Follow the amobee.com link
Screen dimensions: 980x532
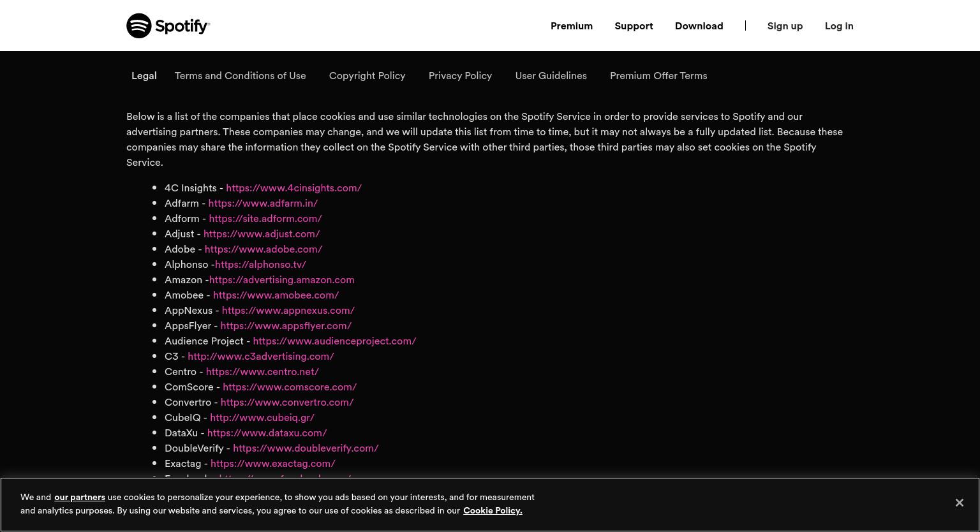coord(276,295)
